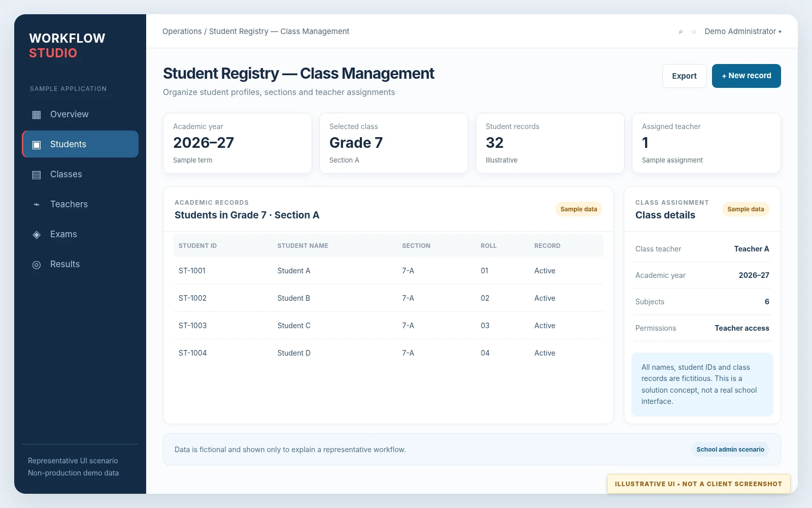Viewport: 812px width, 508px height.
Task: Sort by the STUDENT ID column header
Action: pyautogui.click(x=197, y=246)
